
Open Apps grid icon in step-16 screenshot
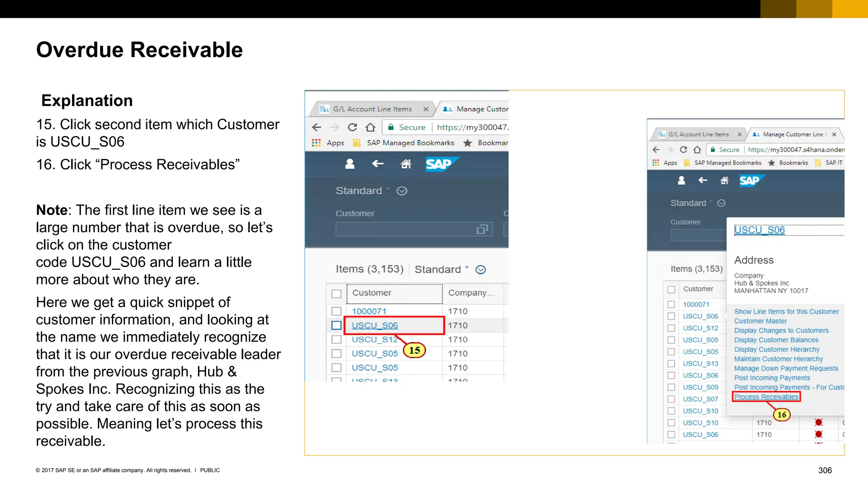pyautogui.click(x=656, y=163)
